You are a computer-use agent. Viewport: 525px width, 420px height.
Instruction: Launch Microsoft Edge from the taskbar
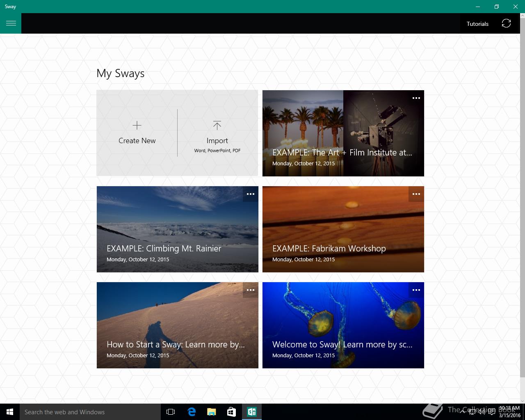tap(192, 412)
